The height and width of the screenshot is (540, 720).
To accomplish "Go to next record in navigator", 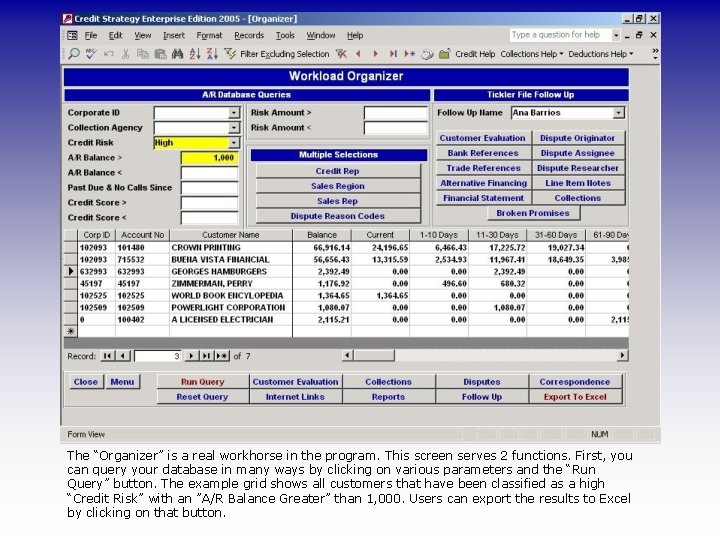I will [x=191, y=356].
